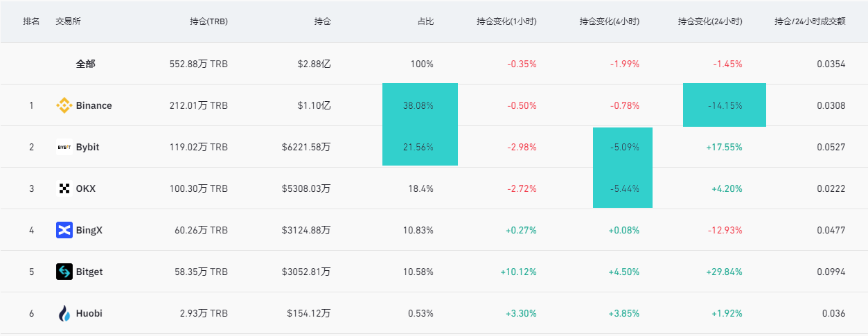Screen dimensions: 868x336
Task: Click highlighted Binance -14.15% cell
Action: coord(725,105)
